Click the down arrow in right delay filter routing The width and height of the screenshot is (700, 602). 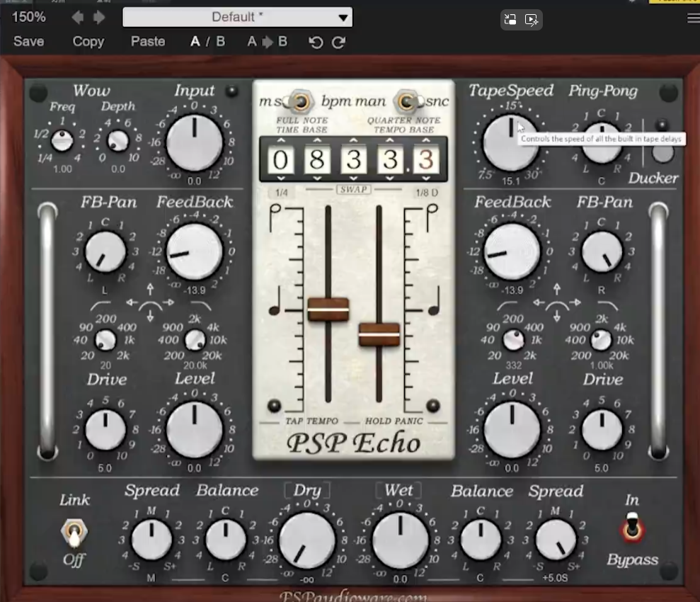(557, 317)
